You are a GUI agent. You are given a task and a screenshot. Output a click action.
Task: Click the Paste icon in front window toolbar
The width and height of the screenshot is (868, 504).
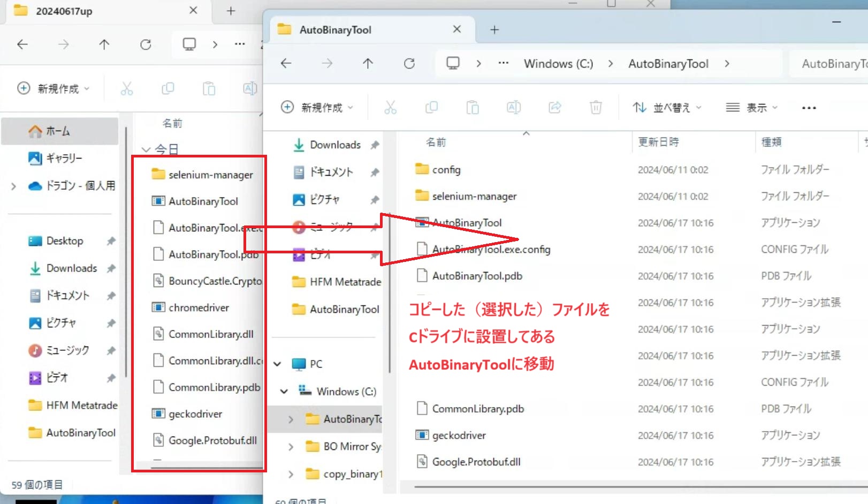[x=473, y=108]
